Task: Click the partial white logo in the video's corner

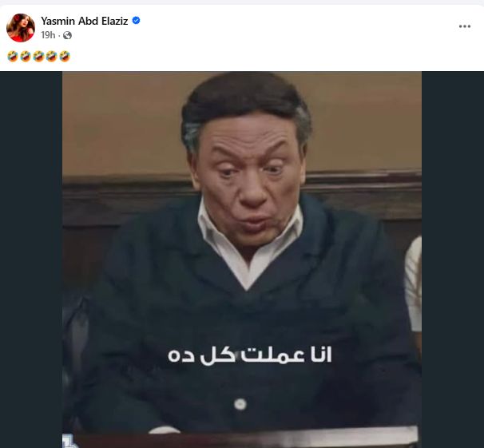Action: click(x=69, y=441)
